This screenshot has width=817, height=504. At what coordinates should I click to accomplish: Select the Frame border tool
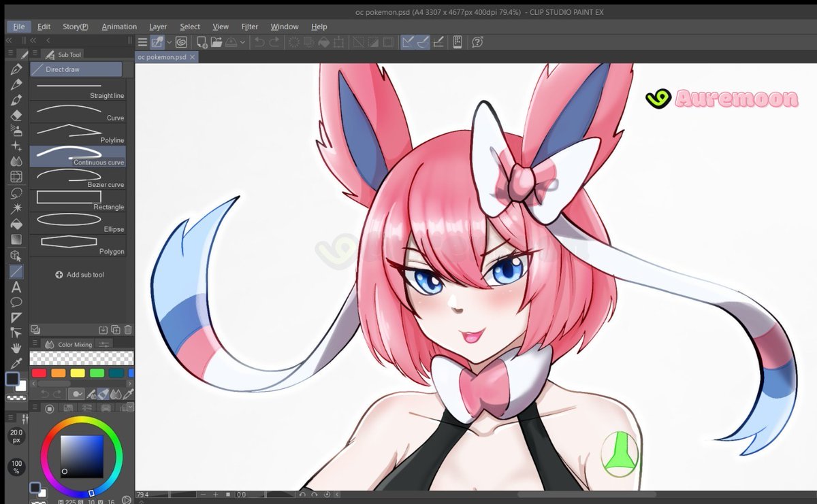pos(16,318)
